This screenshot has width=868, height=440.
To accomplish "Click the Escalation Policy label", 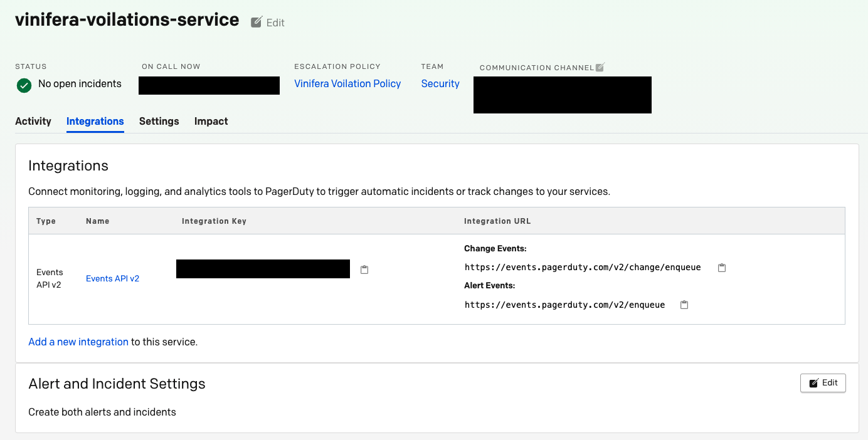I will pyautogui.click(x=337, y=66).
